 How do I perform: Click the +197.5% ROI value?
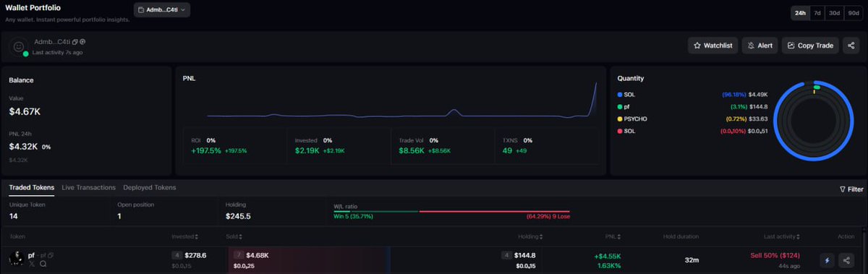pyautogui.click(x=206, y=150)
